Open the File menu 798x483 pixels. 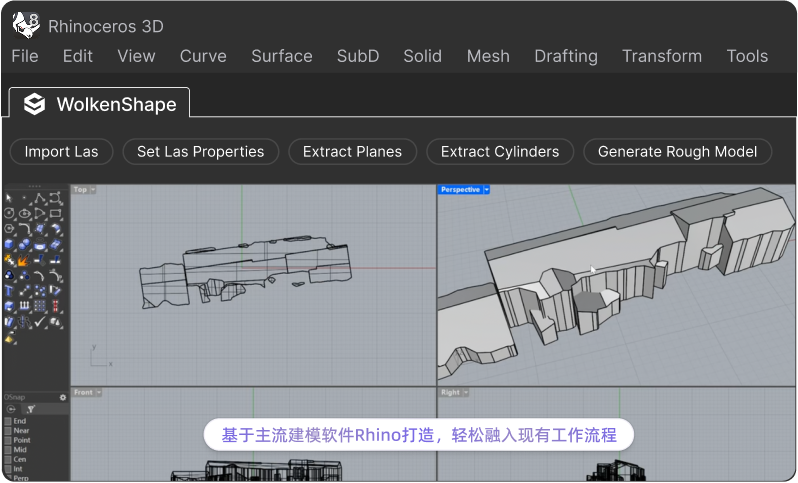(x=25, y=56)
